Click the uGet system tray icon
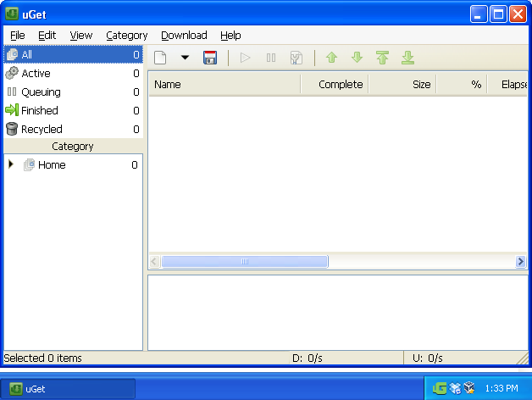 (440, 388)
